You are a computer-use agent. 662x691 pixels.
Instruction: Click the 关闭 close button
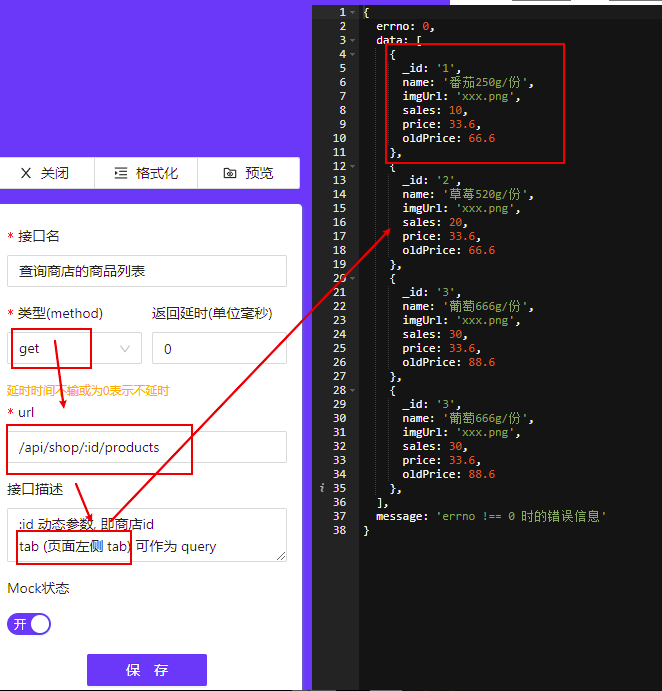click(45, 173)
